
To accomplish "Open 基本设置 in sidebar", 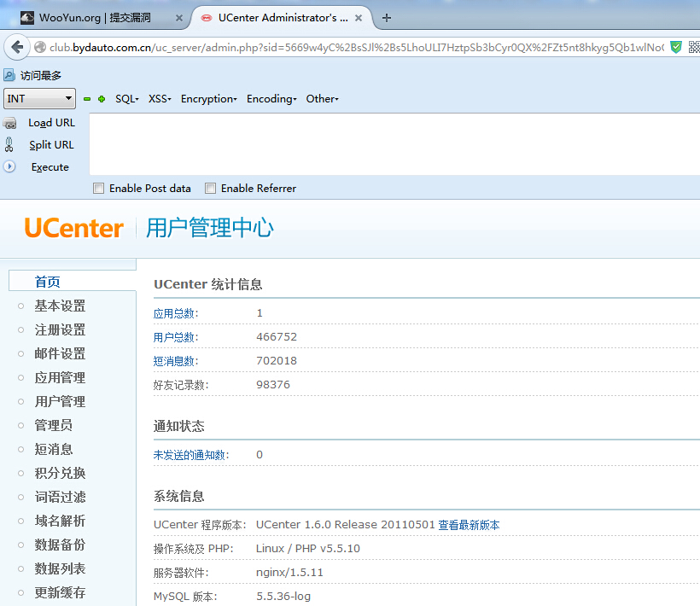I will [60, 306].
